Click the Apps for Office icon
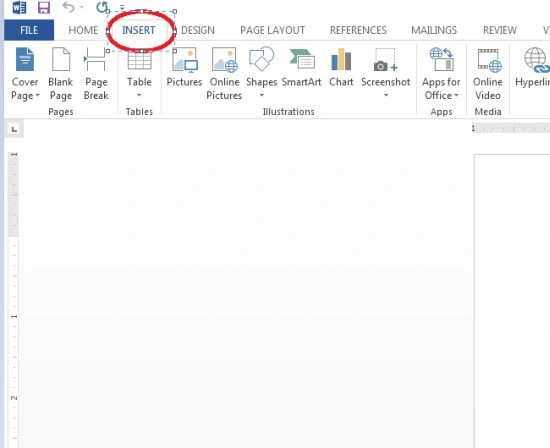Screen dimensions: 550x448 (x=441, y=59)
